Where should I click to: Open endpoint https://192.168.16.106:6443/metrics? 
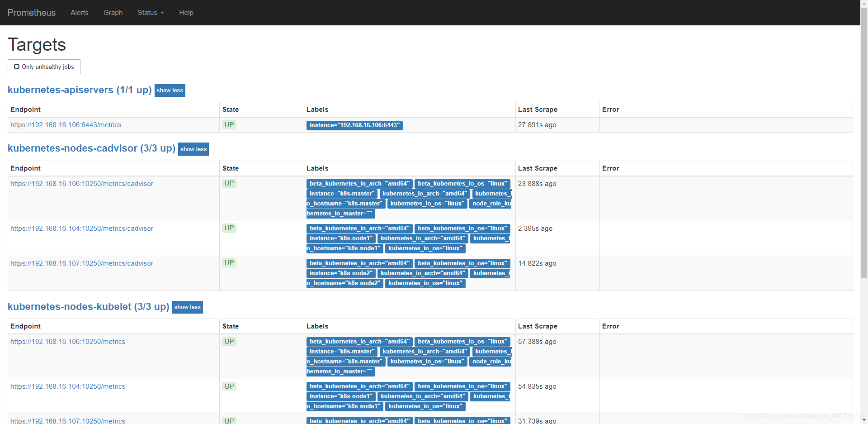(x=66, y=125)
